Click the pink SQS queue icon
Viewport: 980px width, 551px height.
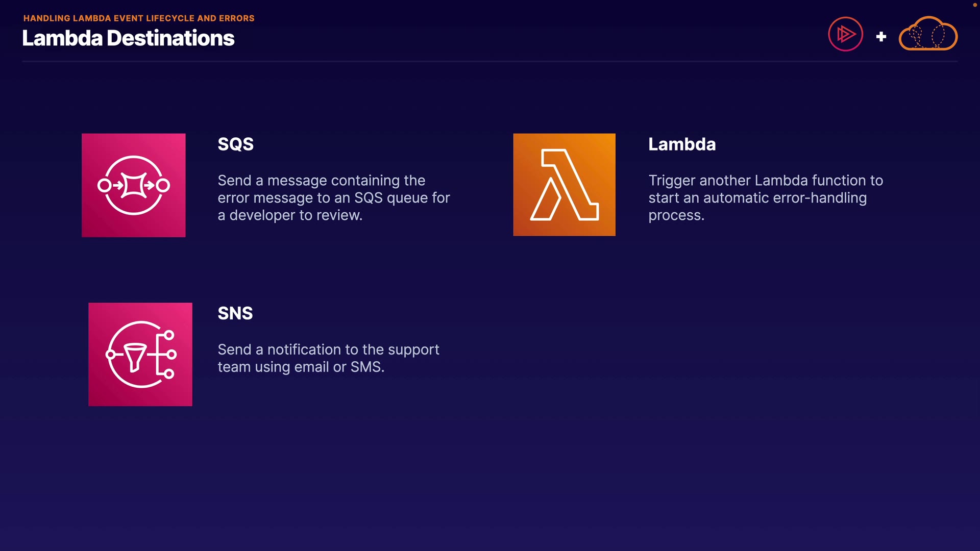pyautogui.click(x=134, y=185)
